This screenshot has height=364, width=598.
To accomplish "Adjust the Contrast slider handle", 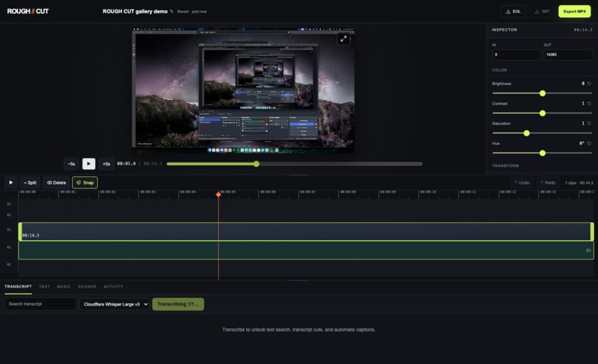I will [542, 113].
